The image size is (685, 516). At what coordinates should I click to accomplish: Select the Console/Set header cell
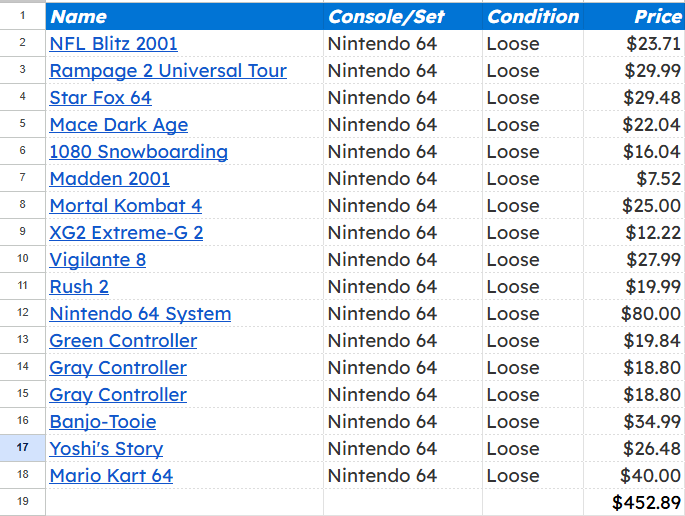[x=403, y=17]
